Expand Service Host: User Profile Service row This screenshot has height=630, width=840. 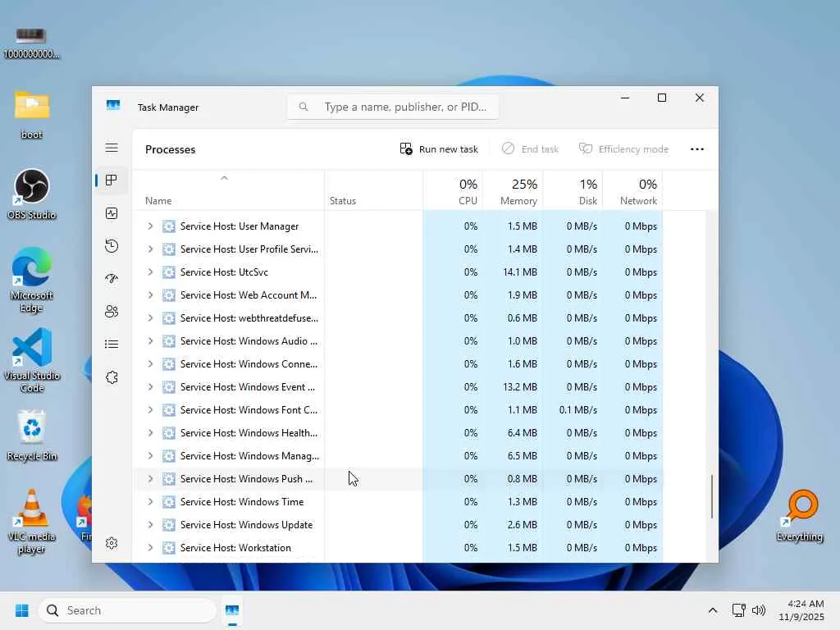(x=151, y=249)
